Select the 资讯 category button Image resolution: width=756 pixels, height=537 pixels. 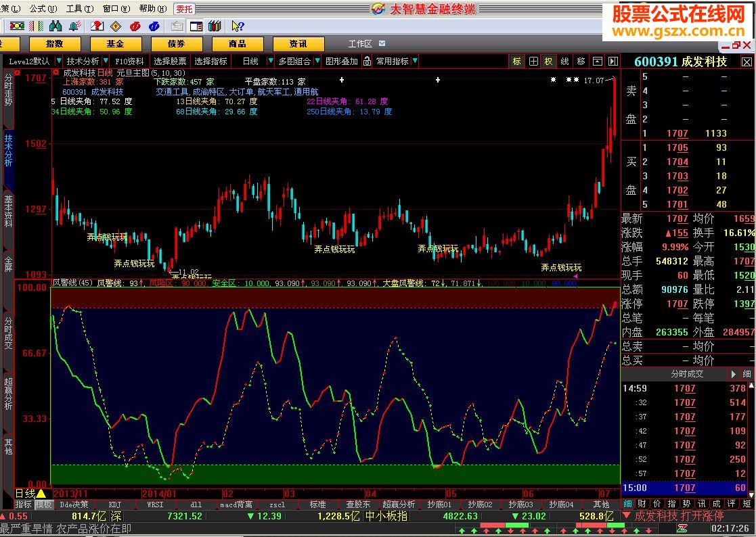[298, 44]
